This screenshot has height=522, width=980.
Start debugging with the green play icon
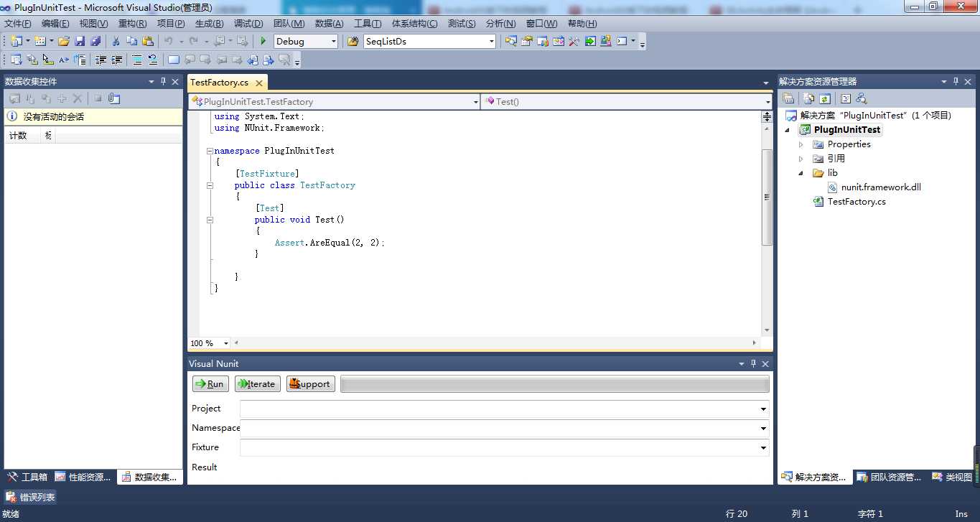point(263,41)
